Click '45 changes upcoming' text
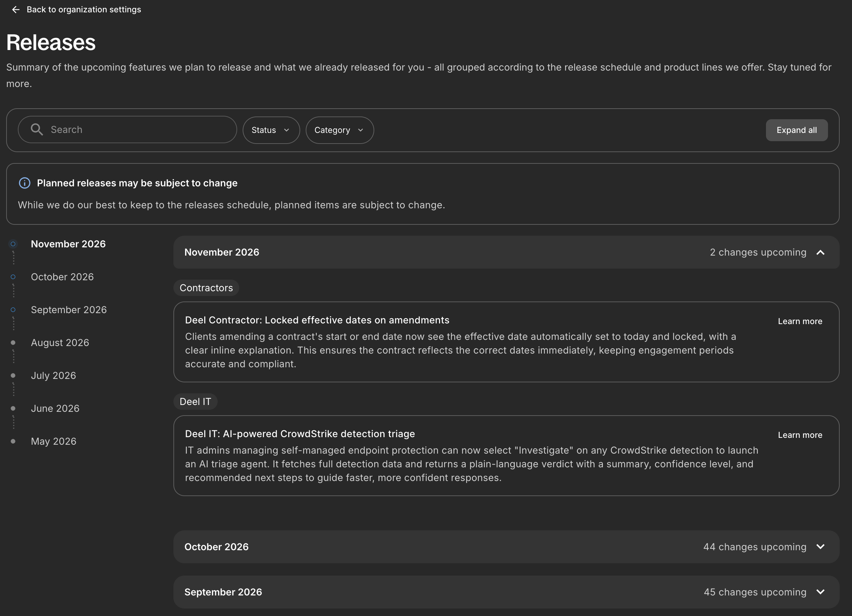 (x=755, y=592)
